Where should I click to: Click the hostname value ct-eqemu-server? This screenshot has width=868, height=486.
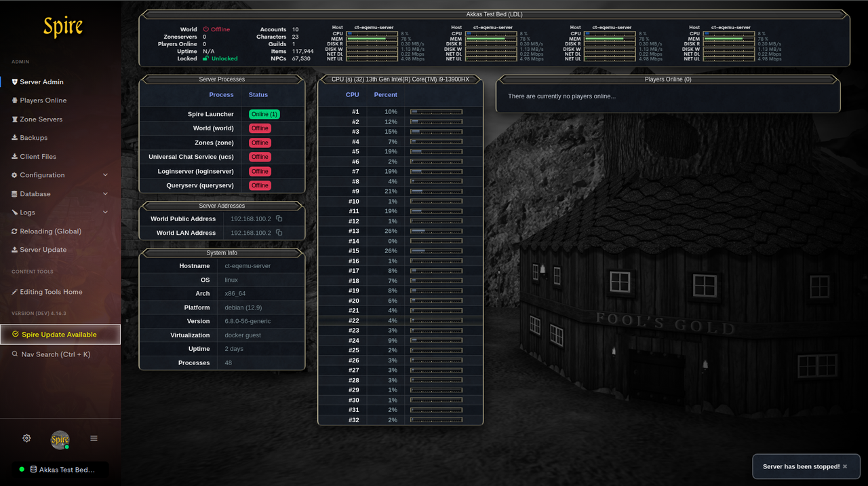pyautogui.click(x=248, y=266)
